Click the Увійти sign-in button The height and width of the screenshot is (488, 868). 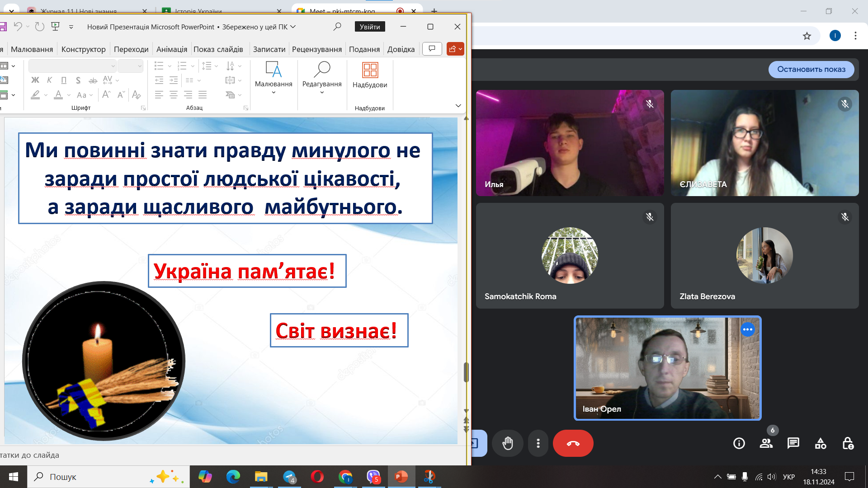[x=370, y=27]
